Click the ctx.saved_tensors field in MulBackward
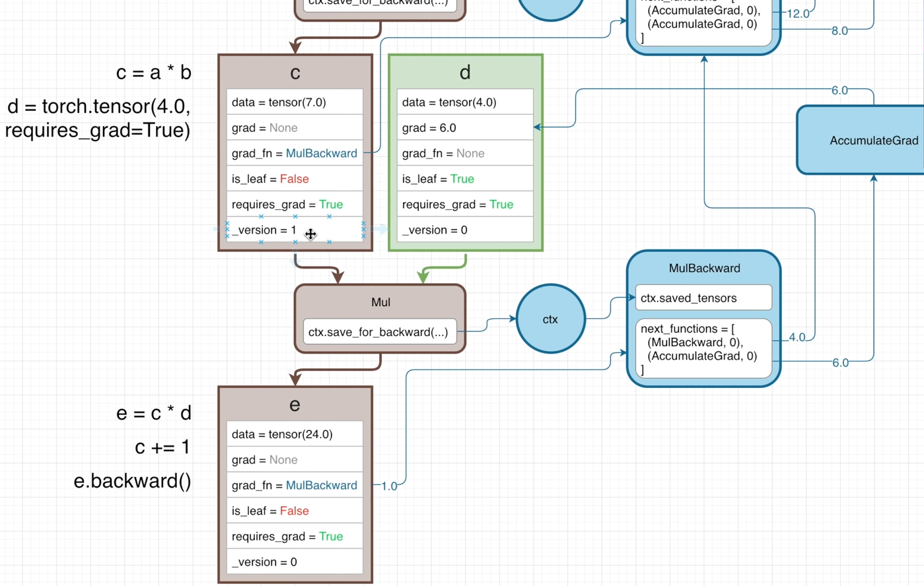 coord(703,298)
